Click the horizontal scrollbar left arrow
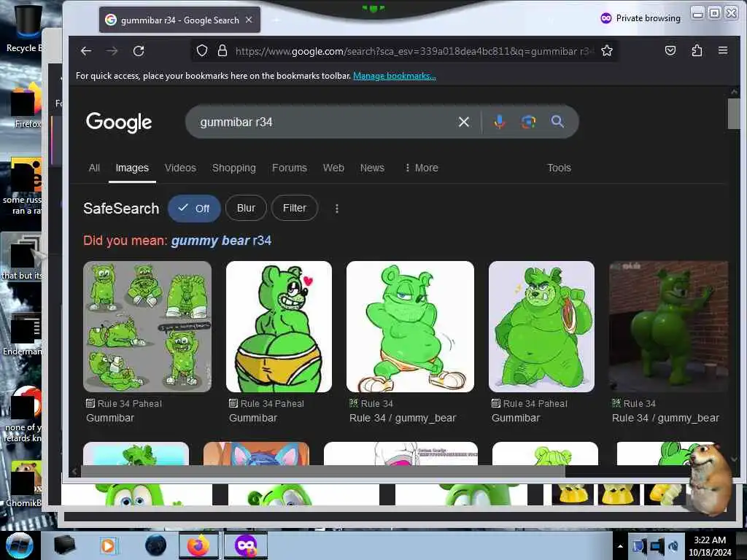The height and width of the screenshot is (560, 747). pyautogui.click(x=74, y=472)
